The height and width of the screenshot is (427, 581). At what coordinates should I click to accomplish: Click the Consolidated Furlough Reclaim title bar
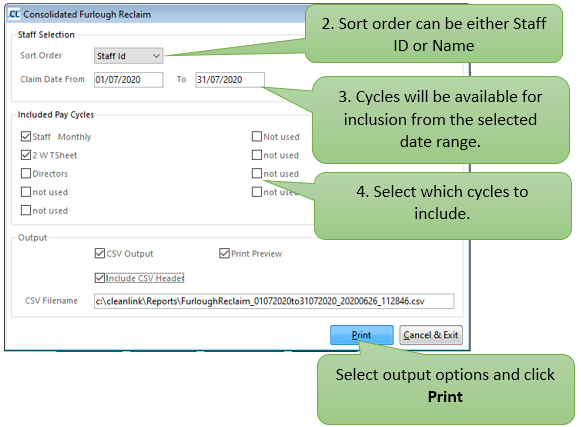156,14
